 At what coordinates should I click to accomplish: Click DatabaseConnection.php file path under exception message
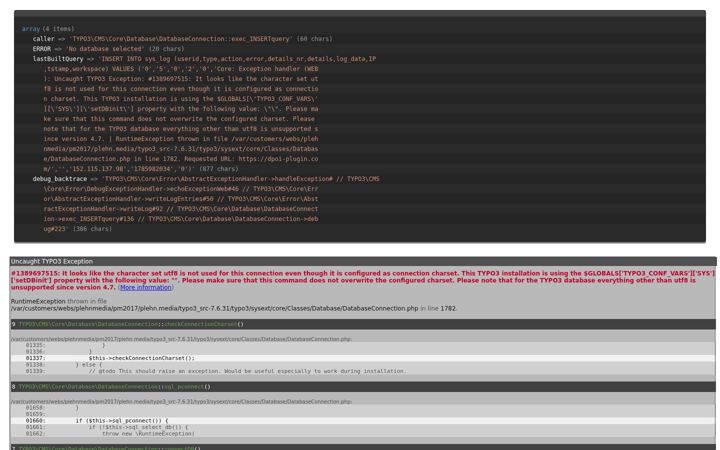214,309
